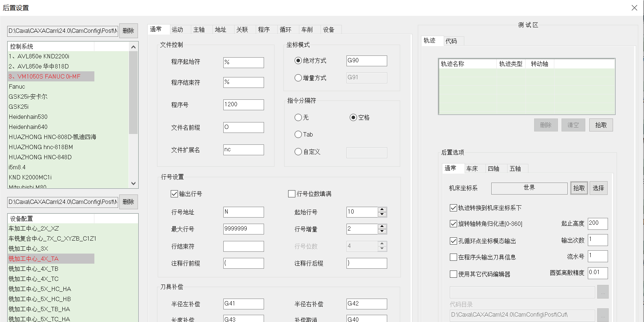
Task: Click 轨迹名称 column header
Action: pyautogui.click(x=468, y=64)
